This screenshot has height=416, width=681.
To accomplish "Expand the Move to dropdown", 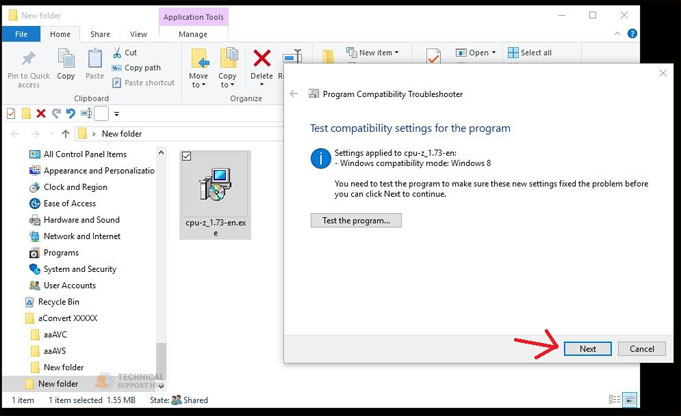I will tap(198, 84).
